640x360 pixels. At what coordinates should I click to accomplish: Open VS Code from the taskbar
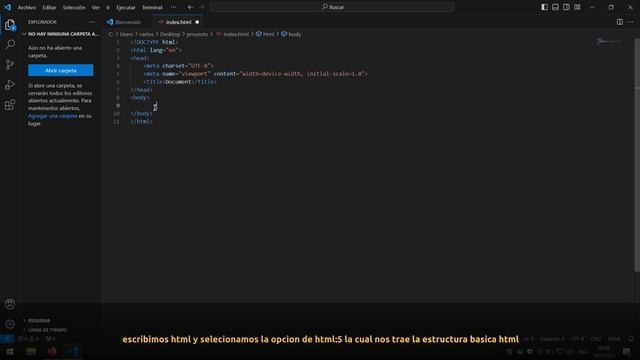coord(73,351)
